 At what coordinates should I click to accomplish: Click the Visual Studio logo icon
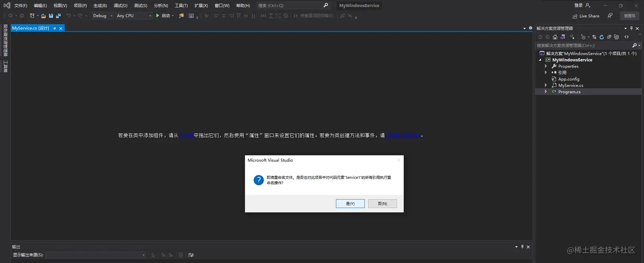(7, 6)
